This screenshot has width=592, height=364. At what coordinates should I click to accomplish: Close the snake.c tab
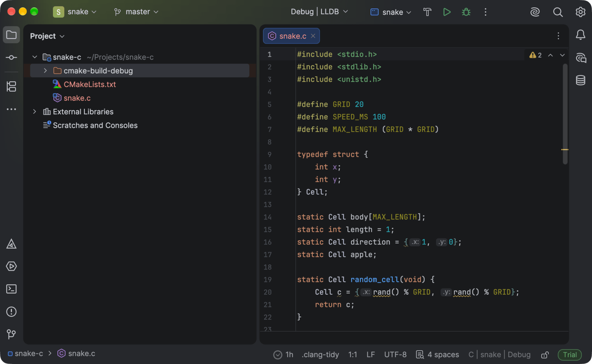[313, 36]
